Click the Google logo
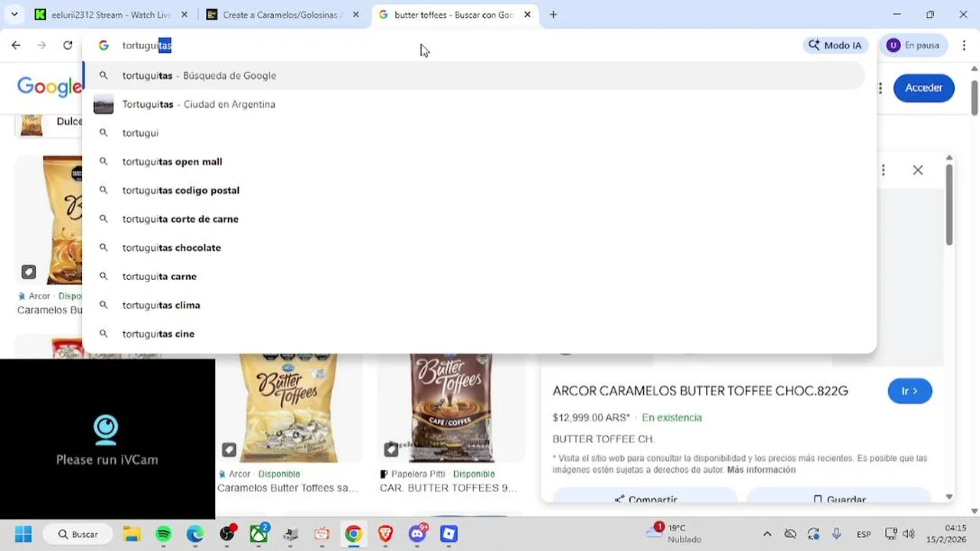The height and width of the screenshot is (551, 980). 48,87
